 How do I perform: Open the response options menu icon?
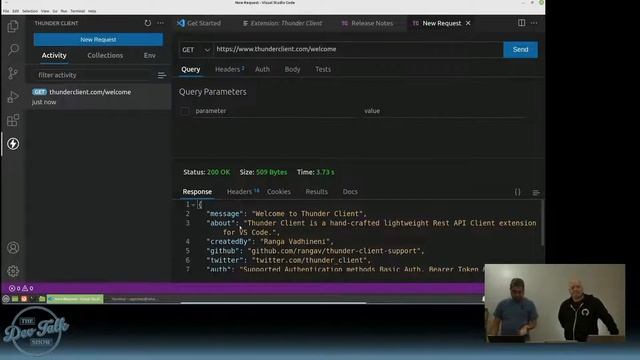(536, 192)
